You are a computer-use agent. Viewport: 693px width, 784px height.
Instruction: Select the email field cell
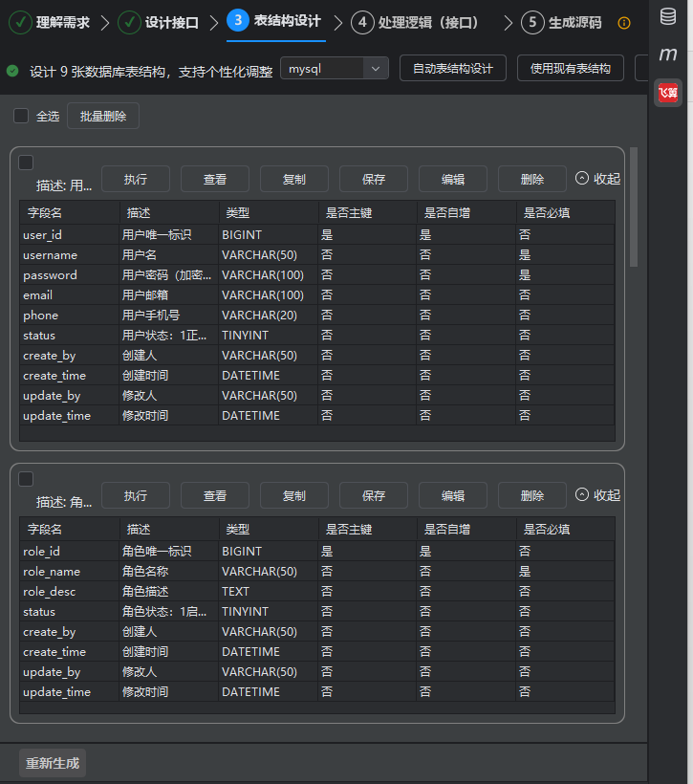pyautogui.click(x=69, y=295)
